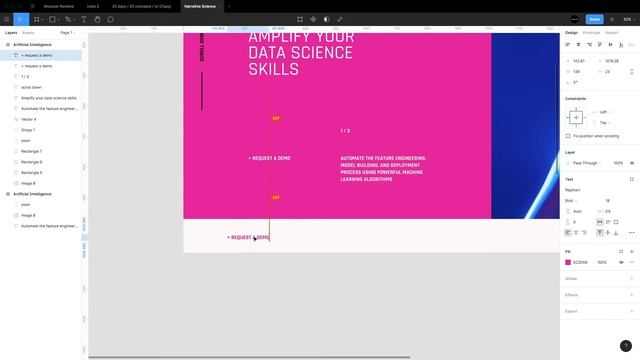Align selection to the right
The width and height of the screenshot is (640, 360).
tap(589, 44)
